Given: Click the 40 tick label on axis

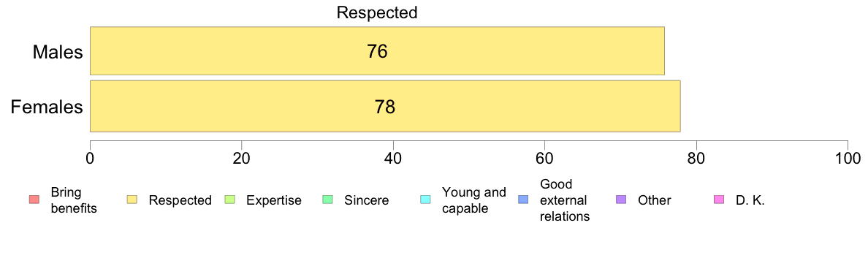Looking at the screenshot, I should (393, 158).
